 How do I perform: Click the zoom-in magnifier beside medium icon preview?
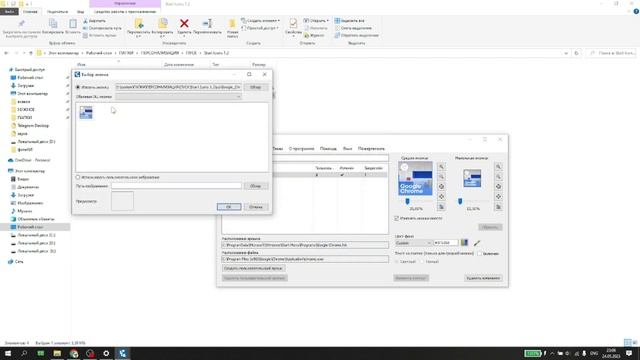tap(441, 167)
